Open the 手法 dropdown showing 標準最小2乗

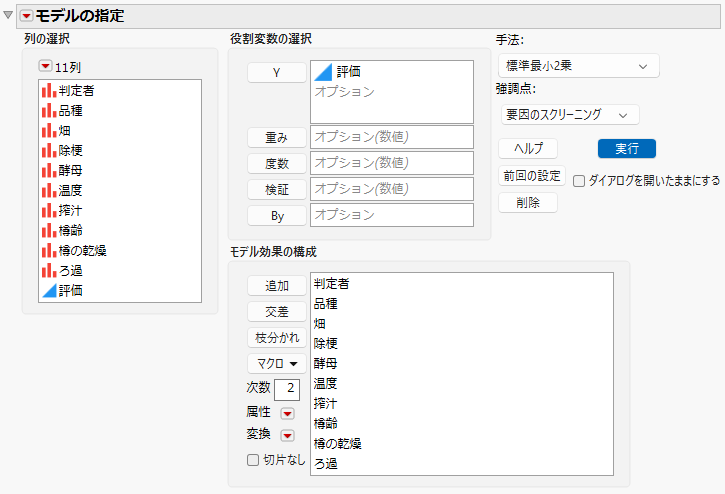tap(578, 66)
